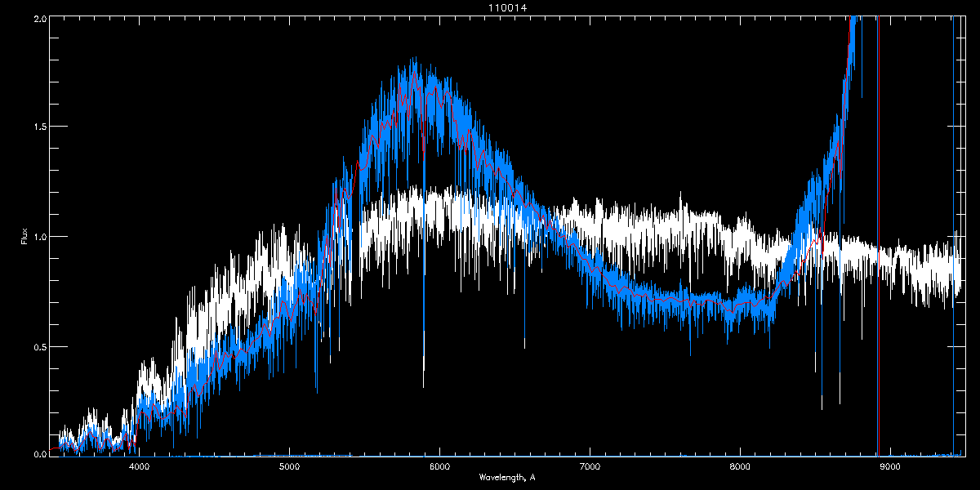The image size is (980, 490).
Task: Click the 1.0 flux tick label
Action: [39, 237]
